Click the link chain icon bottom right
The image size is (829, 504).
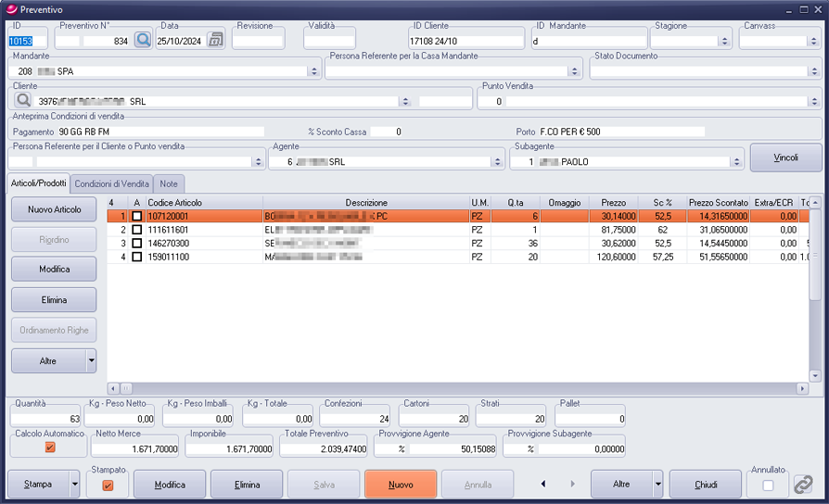pyautogui.click(x=803, y=485)
